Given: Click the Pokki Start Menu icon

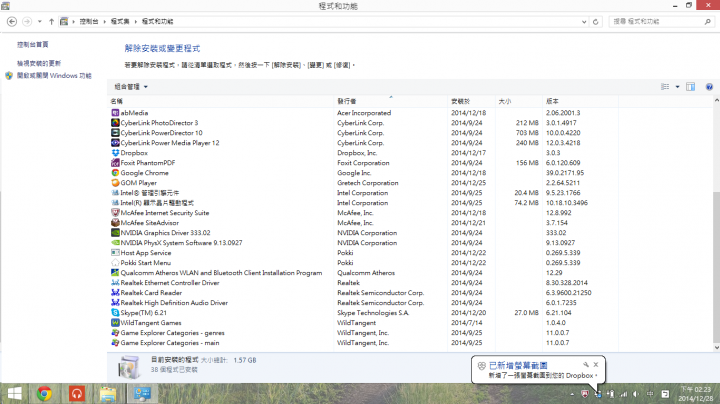Looking at the screenshot, I should pos(115,263).
